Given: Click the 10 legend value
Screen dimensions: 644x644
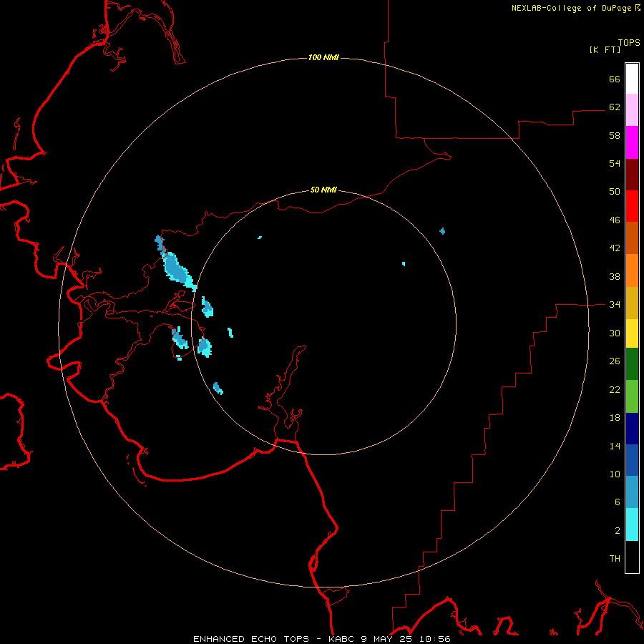Looking at the screenshot, I should tap(615, 474).
